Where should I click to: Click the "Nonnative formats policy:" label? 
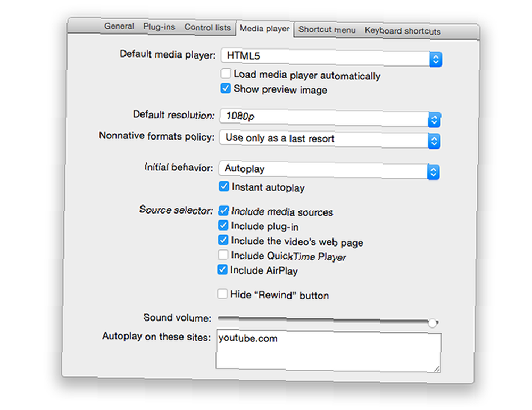(157, 136)
